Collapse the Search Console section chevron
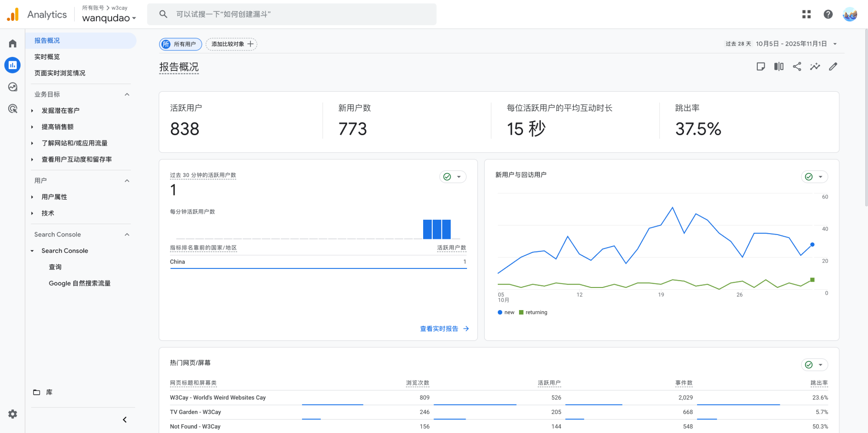This screenshot has width=868, height=433. click(x=127, y=235)
